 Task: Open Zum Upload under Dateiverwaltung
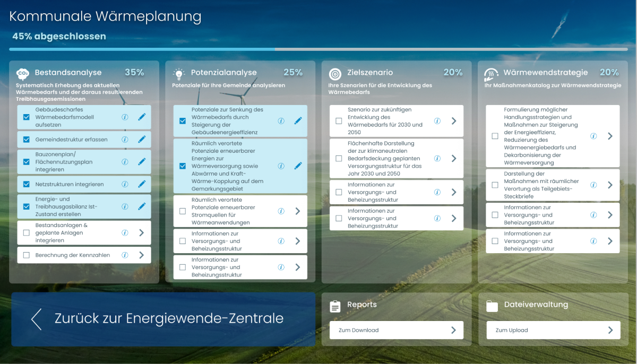(553, 330)
